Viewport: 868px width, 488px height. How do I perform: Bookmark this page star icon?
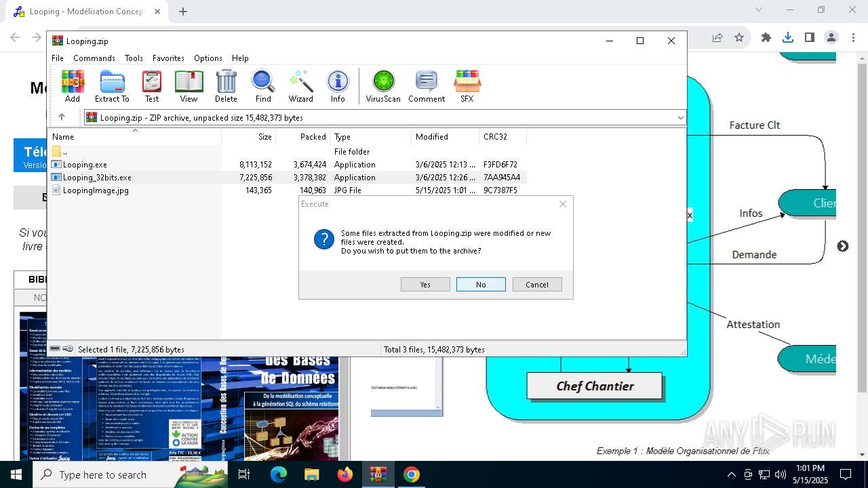tap(739, 37)
